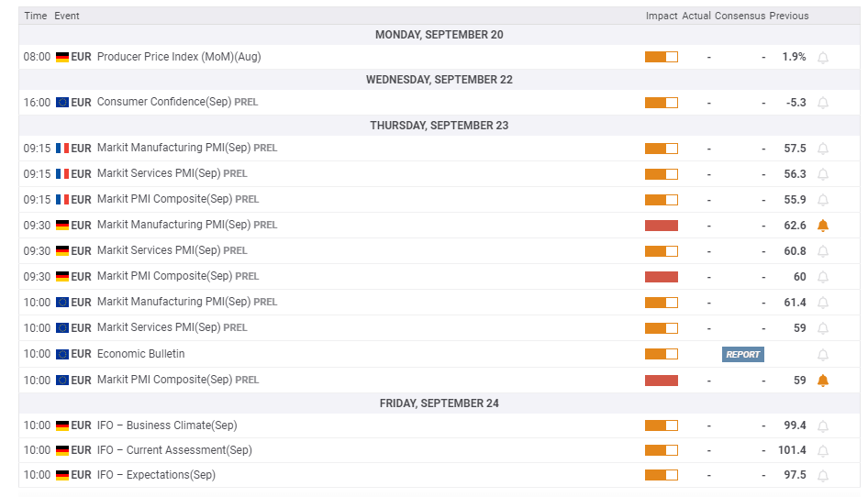Click the Thursday, September 23 date header
Image resolution: width=868 pixels, height=497 pixels.
(439, 126)
